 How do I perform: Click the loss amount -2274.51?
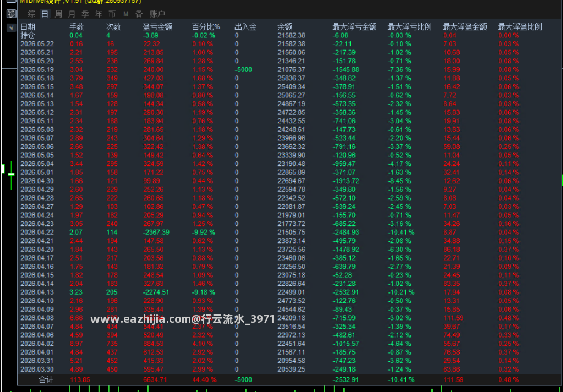[156, 292]
